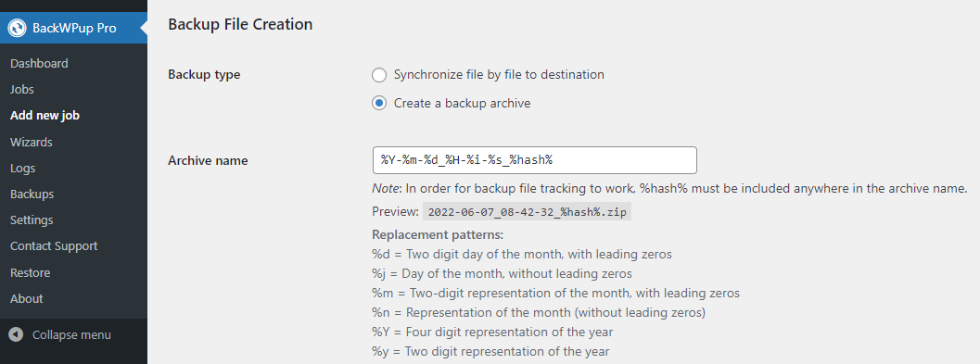The image size is (980, 364).
Task: Click the BackWPup Pro menu header
Action: click(x=74, y=28)
